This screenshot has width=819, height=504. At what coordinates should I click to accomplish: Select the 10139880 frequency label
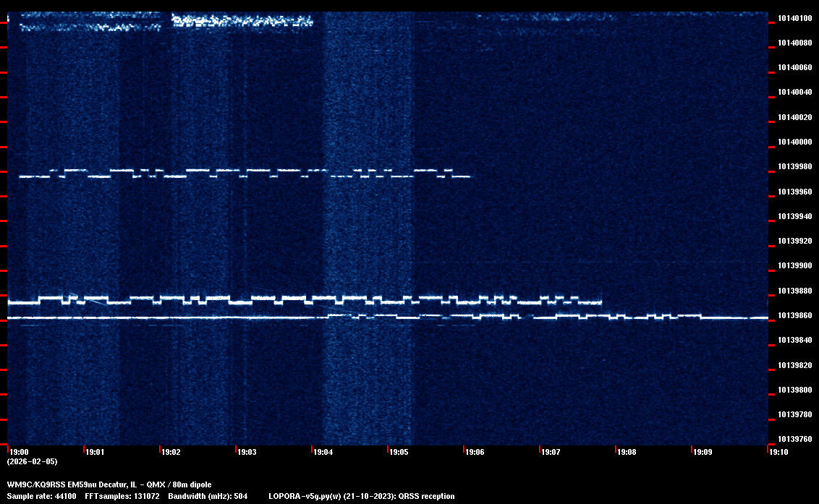795,291
